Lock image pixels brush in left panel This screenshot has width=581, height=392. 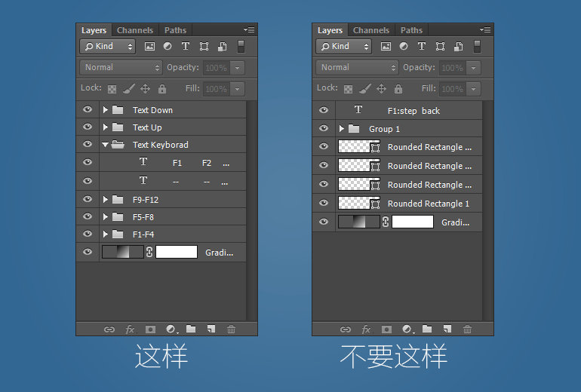tap(128, 89)
